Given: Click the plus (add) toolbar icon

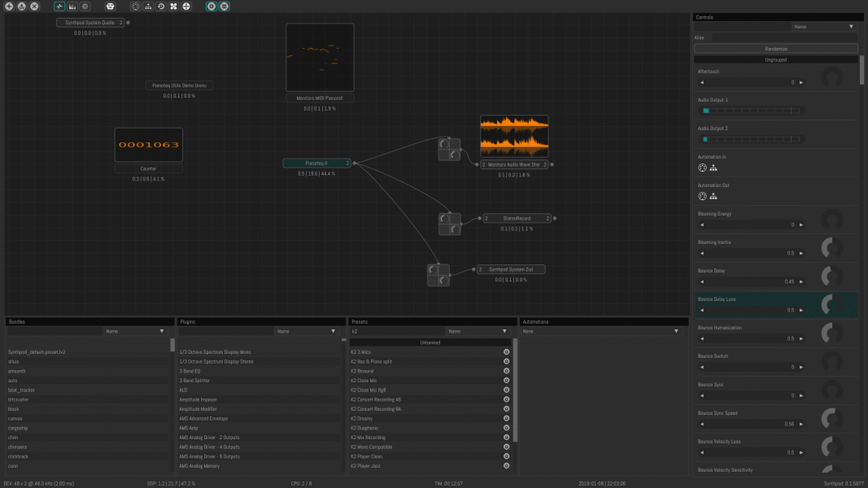Looking at the screenshot, I should [9, 6].
